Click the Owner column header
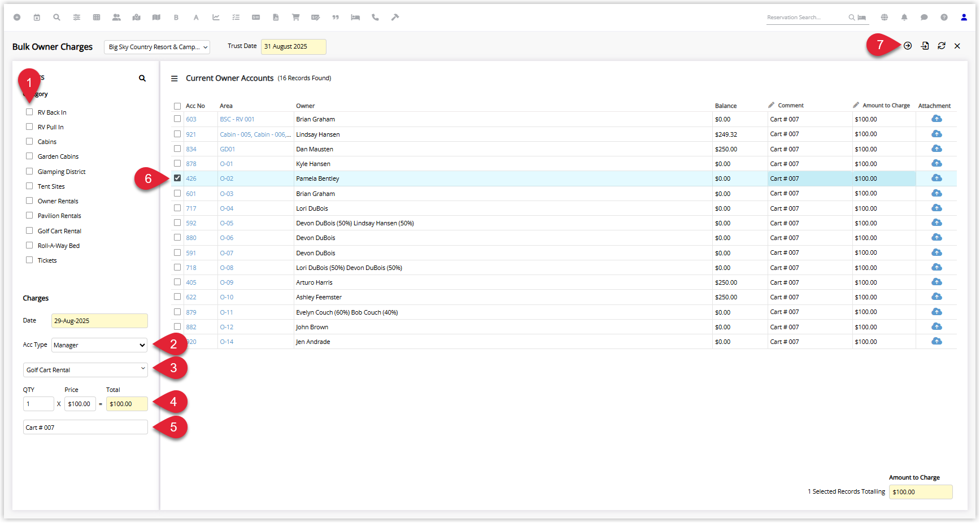 [306, 106]
